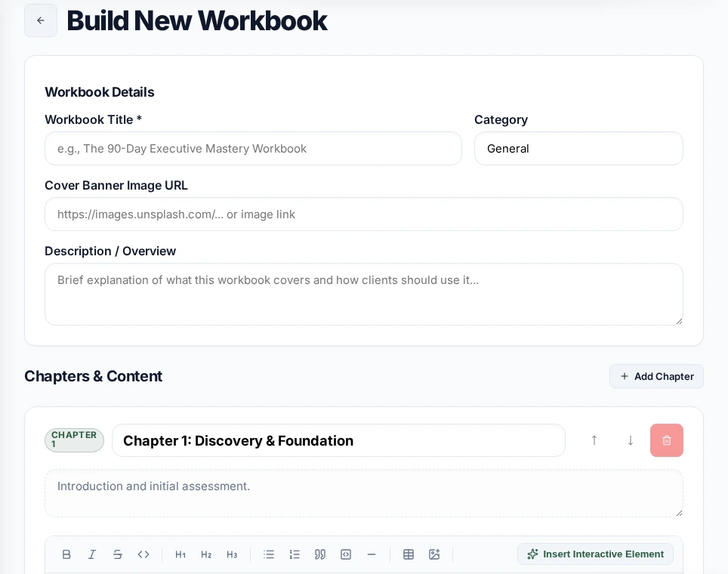
Task: Click the Workbook Details heading
Action: [100, 92]
